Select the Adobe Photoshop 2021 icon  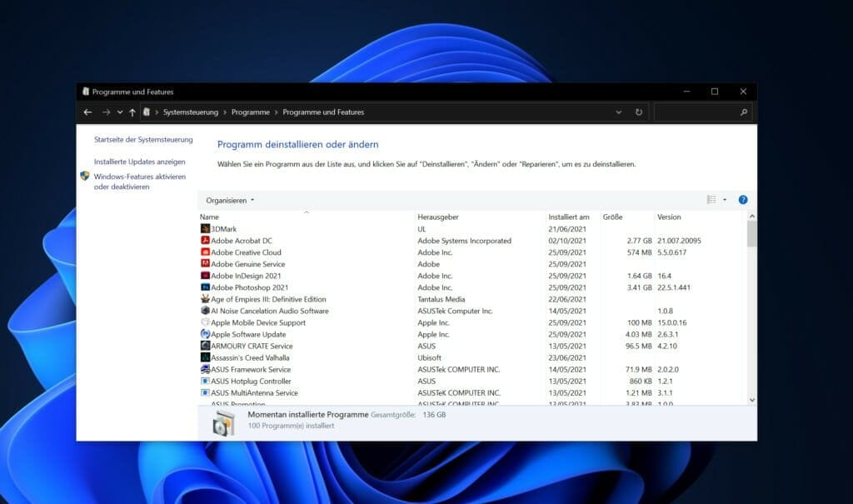click(x=205, y=287)
